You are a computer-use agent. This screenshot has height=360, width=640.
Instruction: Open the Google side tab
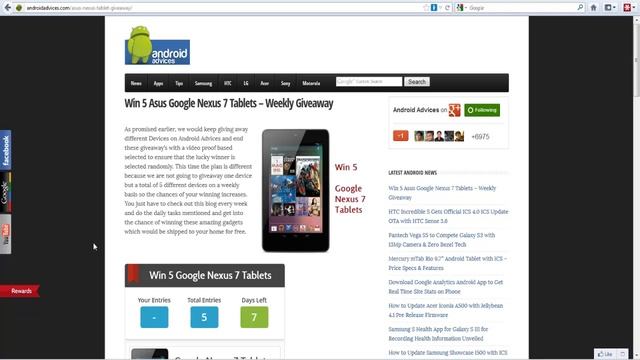click(6, 192)
